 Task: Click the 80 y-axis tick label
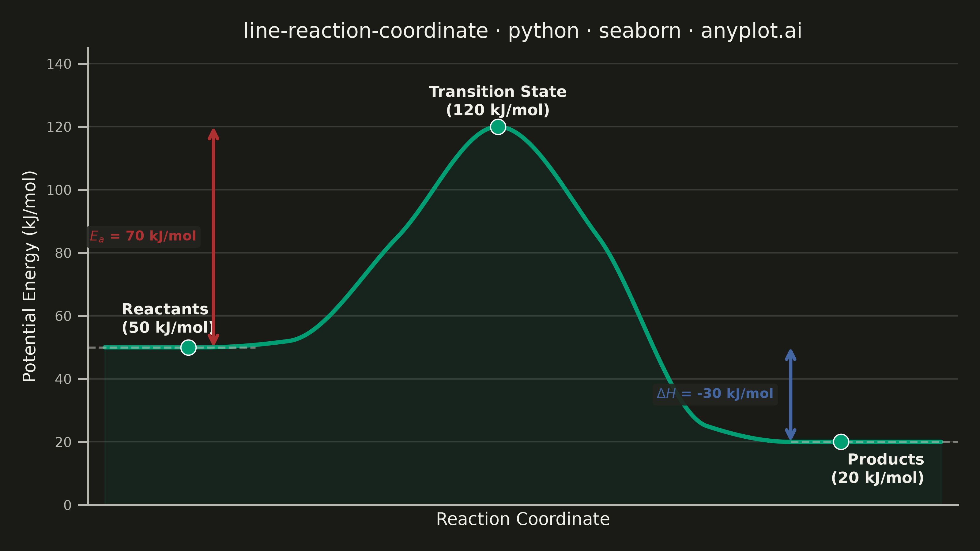click(x=63, y=254)
